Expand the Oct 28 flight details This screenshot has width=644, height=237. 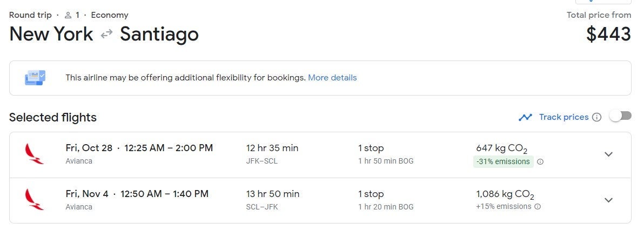tap(608, 154)
